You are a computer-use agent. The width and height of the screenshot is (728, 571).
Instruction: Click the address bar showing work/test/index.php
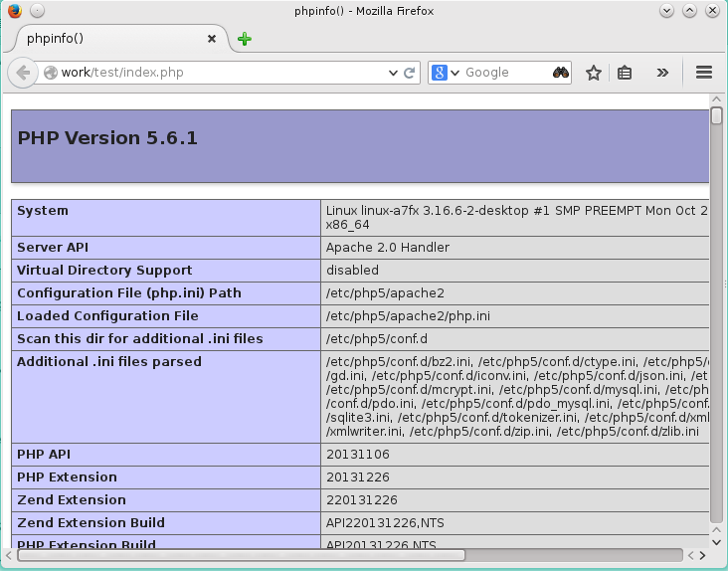point(219,73)
